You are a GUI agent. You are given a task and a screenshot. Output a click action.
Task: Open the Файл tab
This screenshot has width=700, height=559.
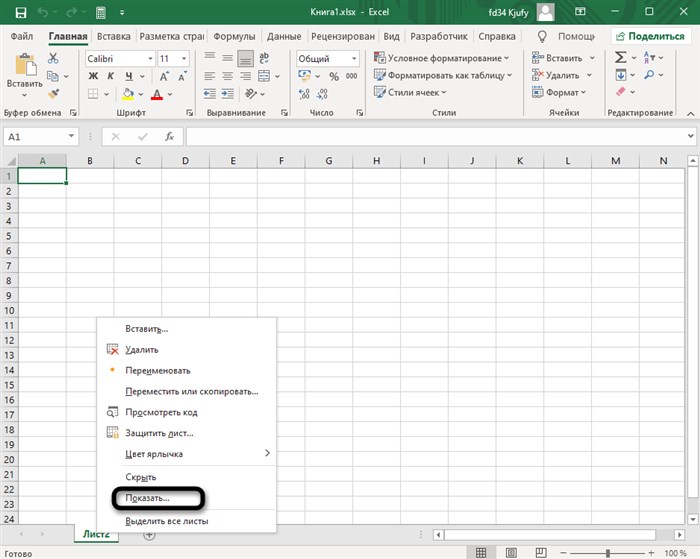21,36
